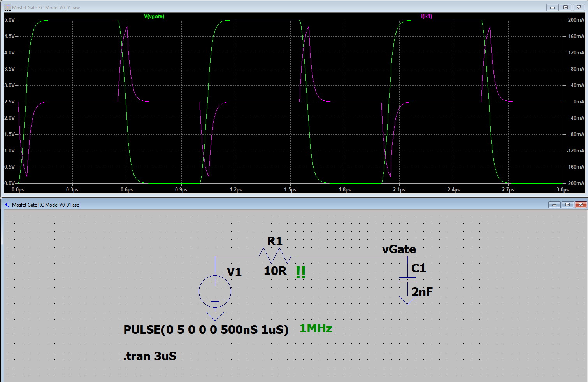Click the 0mA label on the right current axis

579,102
